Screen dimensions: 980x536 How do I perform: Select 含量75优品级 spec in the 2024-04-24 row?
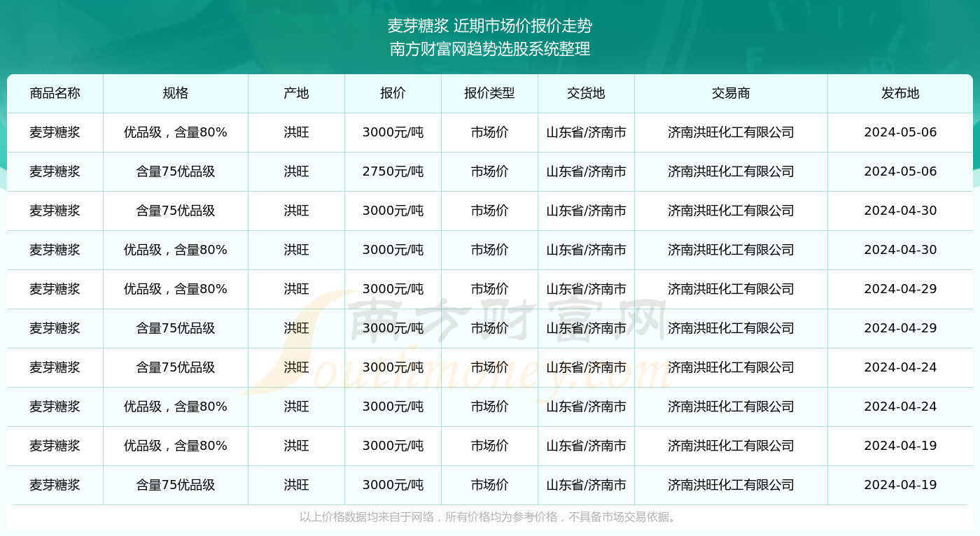tap(176, 367)
